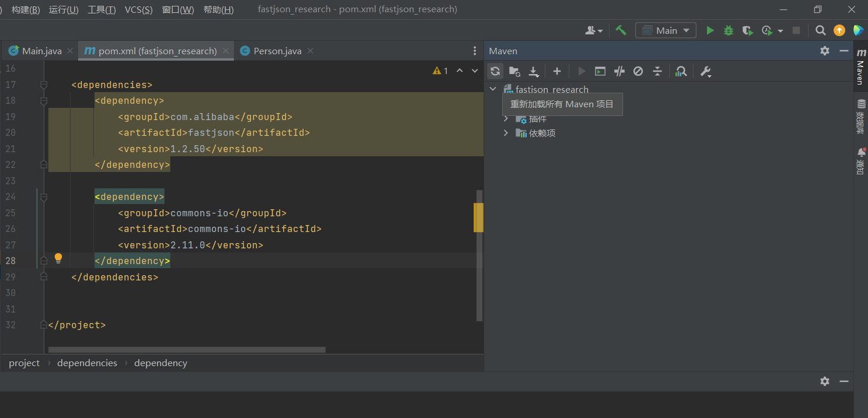The width and height of the screenshot is (868, 418).
Task: Open the 工具 menu
Action: click(101, 9)
